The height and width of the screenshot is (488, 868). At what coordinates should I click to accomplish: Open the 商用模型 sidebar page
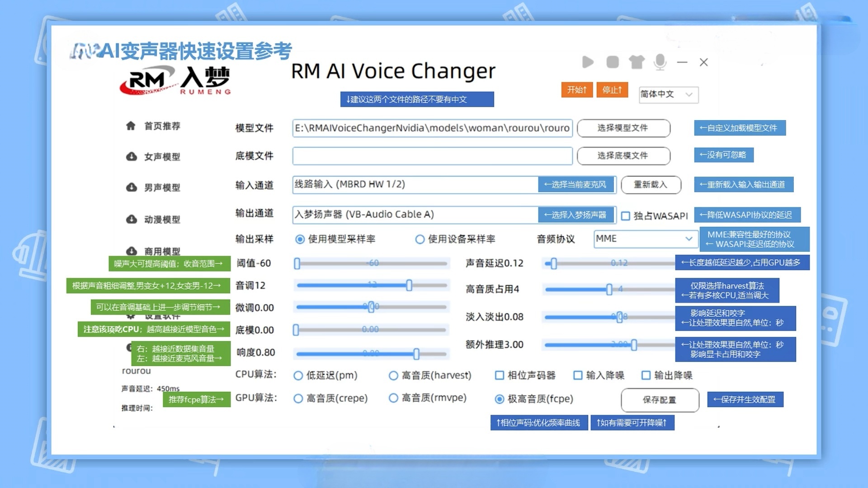pos(162,251)
